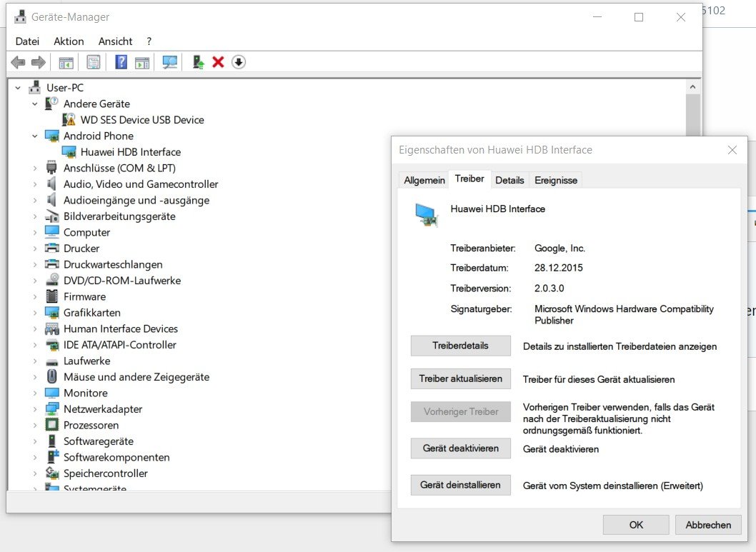This screenshot has width=756, height=552.
Task: Expand the Netzwerkadapter node
Action: coord(34,409)
